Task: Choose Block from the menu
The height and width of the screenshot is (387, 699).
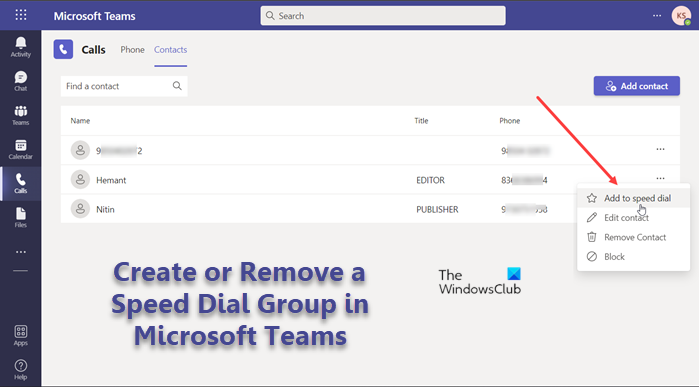Action: pos(633,257)
